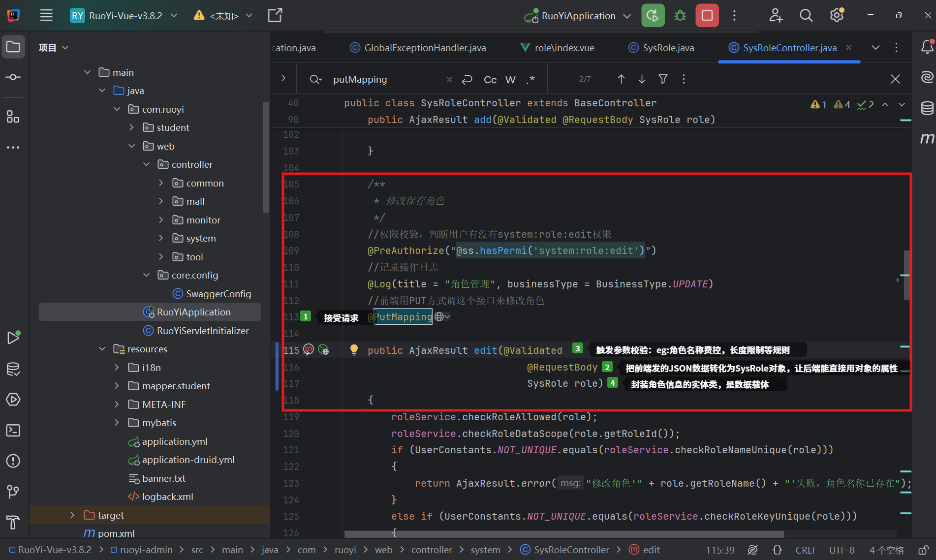Switch to the SysRole.java tab

[x=661, y=48]
